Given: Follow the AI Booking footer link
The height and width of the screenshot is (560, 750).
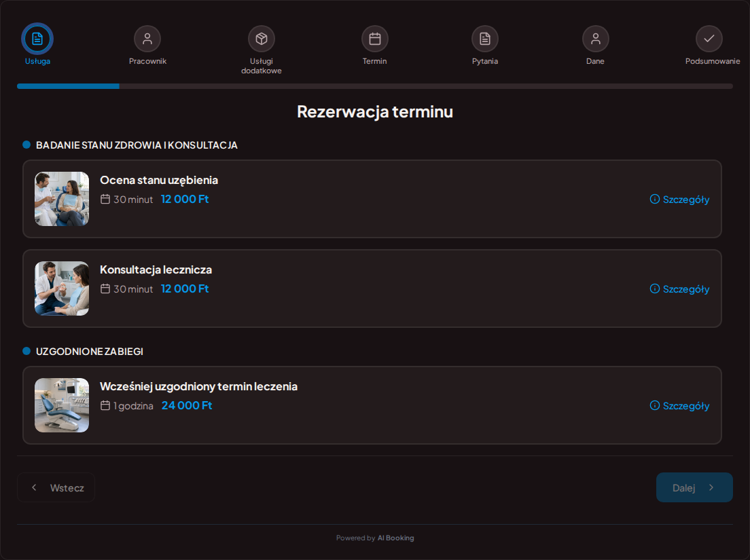Looking at the screenshot, I should tap(396, 538).
